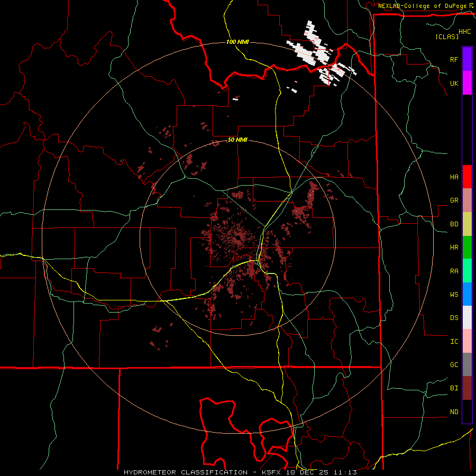Viewport: 476px width, 476px height.
Task: Click the radar site center of the starburst echoes
Action: pyautogui.click(x=237, y=238)
